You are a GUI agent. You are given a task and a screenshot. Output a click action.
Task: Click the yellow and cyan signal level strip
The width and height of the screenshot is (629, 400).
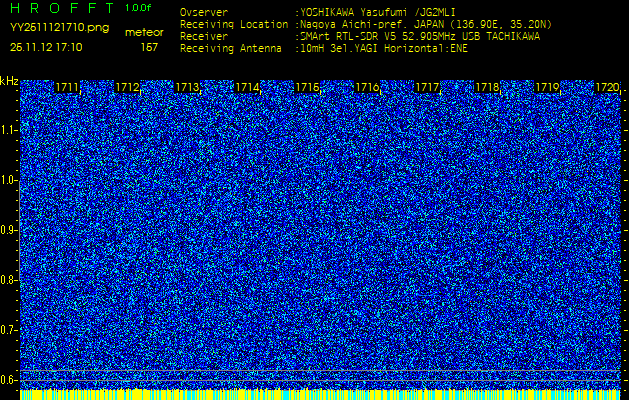point(321,394)
